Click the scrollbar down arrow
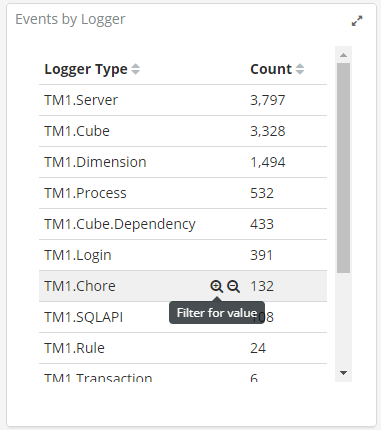381x430 pixels. click(343, 373)
